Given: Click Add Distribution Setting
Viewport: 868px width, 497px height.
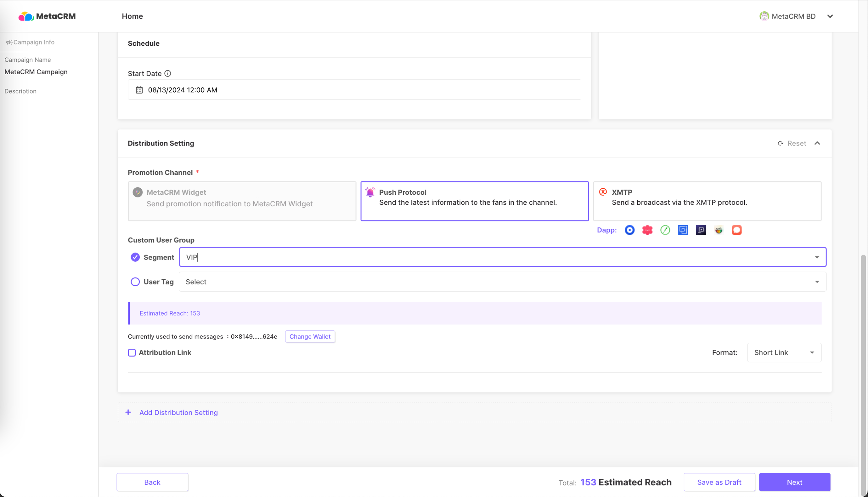Looking at the screenshot, I should coord(178,412).
